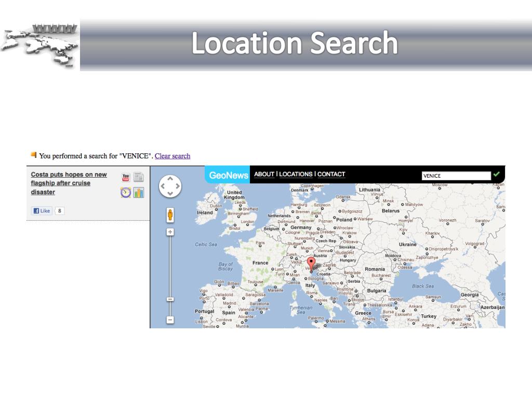Viewport: 532px width, 399px height.
Task: Click the Croatia label on the map
Action: pyautogui.click(x=323, y=274)
